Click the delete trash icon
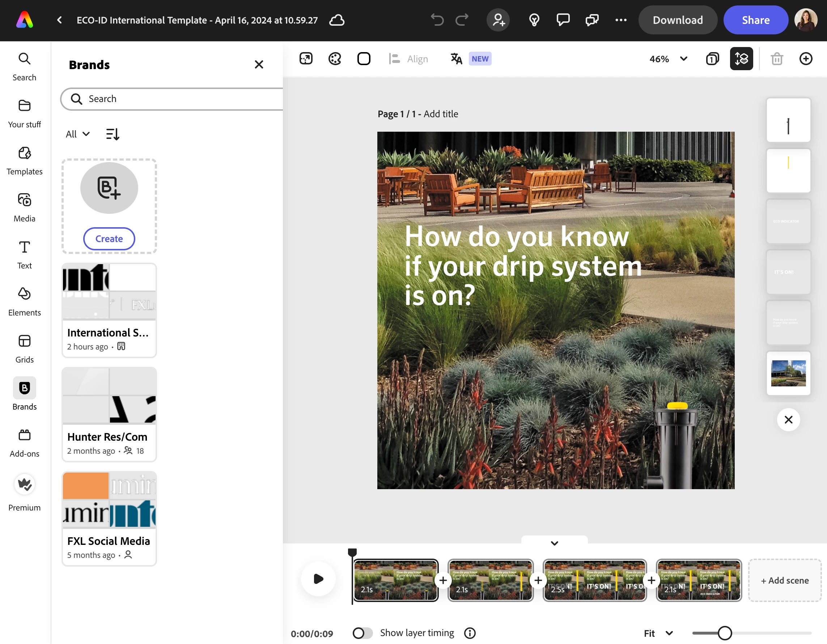 coord(777,59)
